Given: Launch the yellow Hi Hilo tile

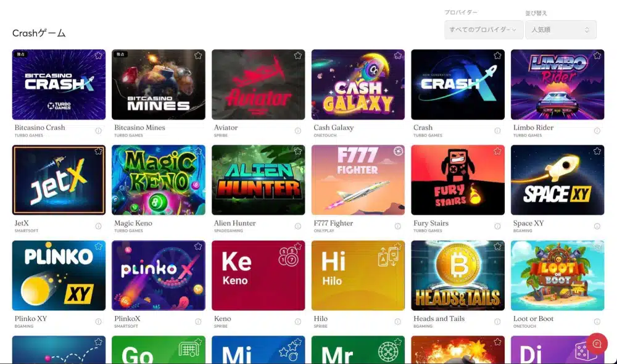Looking at the screenshot, I should [358, 275].
